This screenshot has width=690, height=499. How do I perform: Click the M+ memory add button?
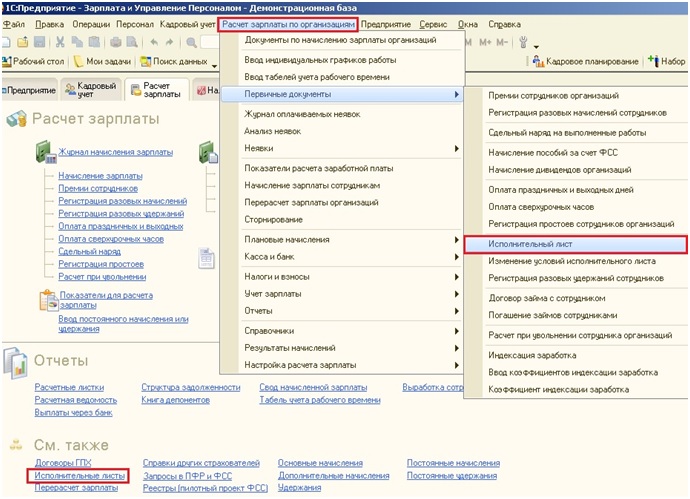[x=485, y=42]
